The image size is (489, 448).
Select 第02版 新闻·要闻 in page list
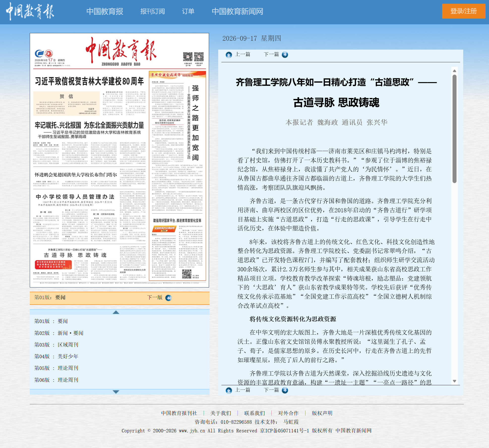pos(59,333)
